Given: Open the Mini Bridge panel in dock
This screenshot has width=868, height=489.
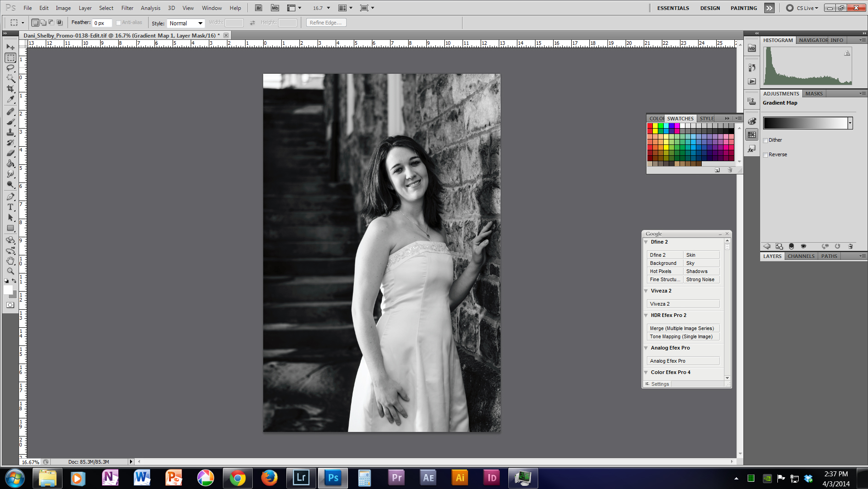Looking at the screenshot, I should (x=752, y=48).
